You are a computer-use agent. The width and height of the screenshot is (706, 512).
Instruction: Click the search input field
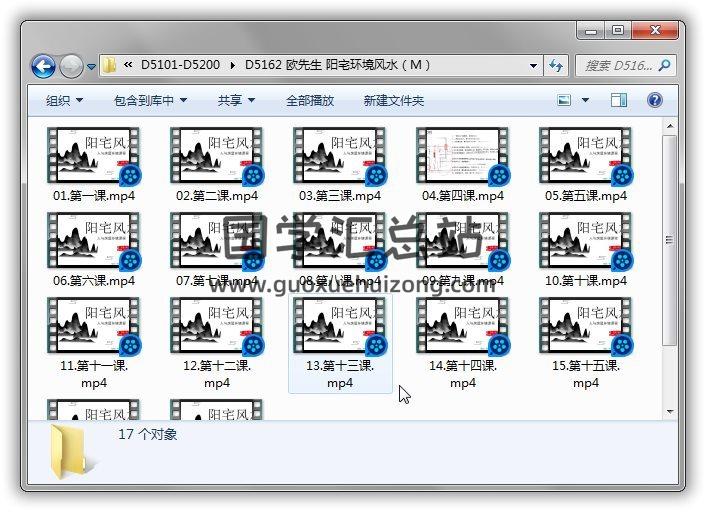click(x=617, y=66)
